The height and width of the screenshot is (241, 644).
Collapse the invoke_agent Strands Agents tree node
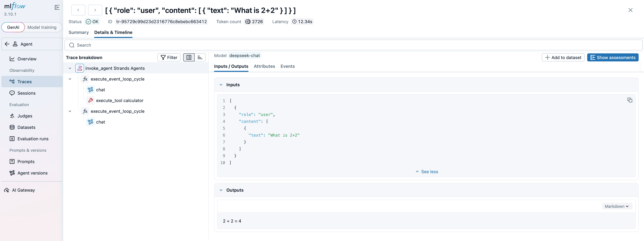coord(70,68)
